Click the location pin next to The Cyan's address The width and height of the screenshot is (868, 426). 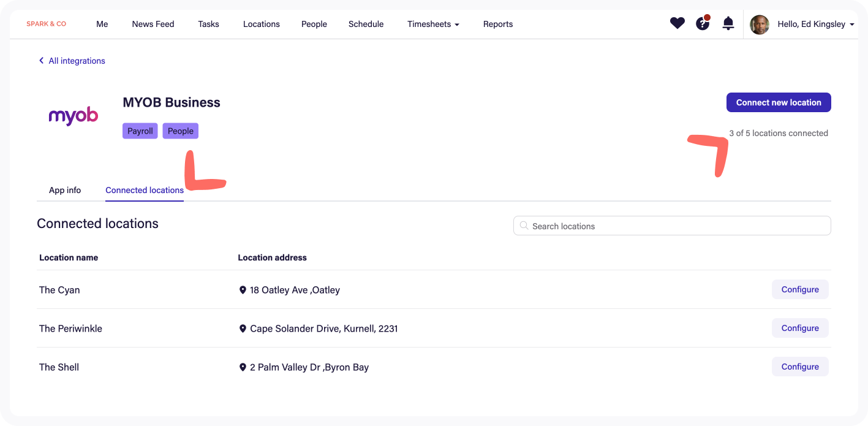(x=243, y=289)
